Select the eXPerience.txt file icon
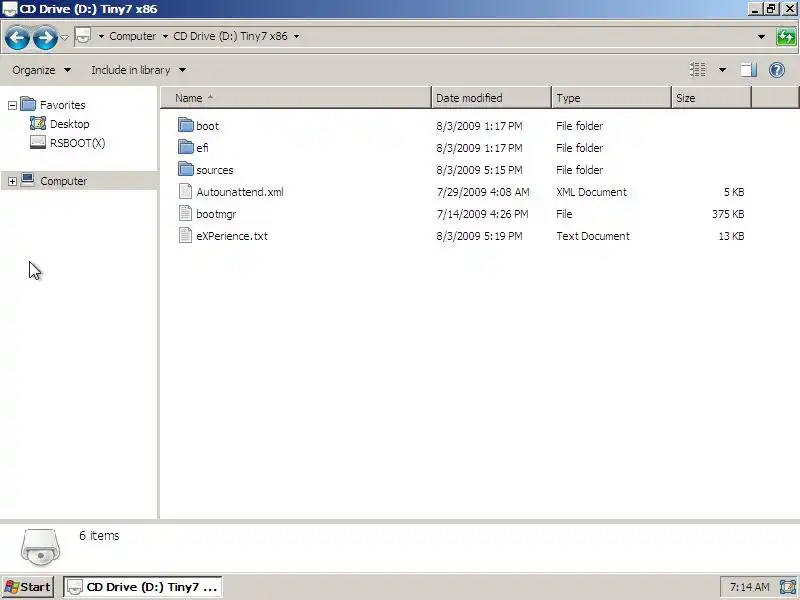 (186, 235)
